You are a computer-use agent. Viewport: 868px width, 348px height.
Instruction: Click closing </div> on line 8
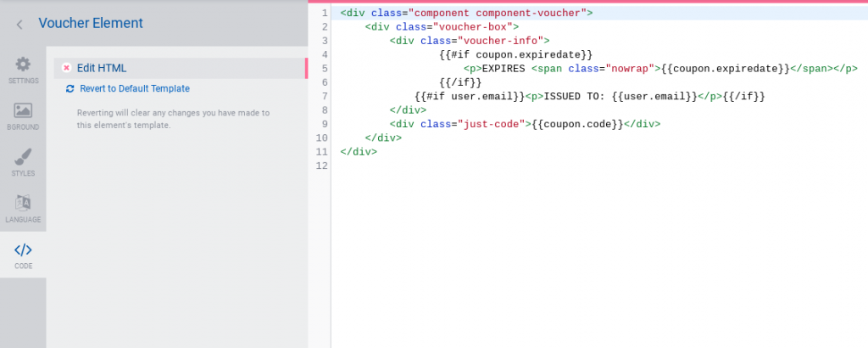click(x=408, y=110)
